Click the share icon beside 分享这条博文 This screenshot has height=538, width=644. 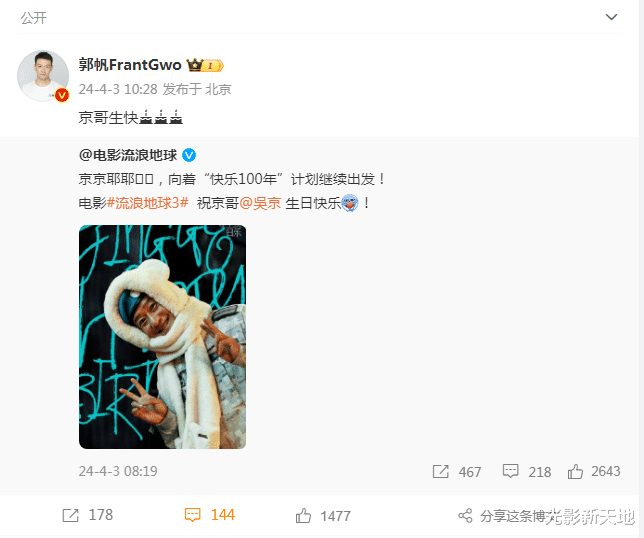coord(465,516)
